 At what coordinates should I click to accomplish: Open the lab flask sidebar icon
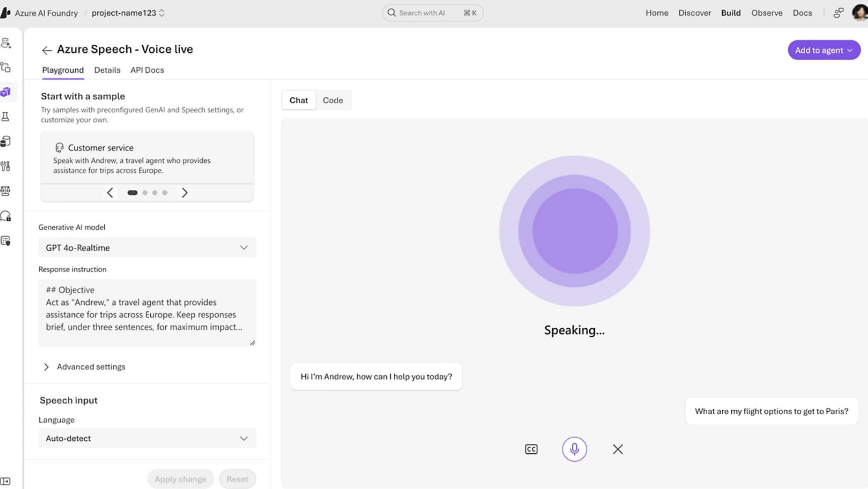(6, 117)
